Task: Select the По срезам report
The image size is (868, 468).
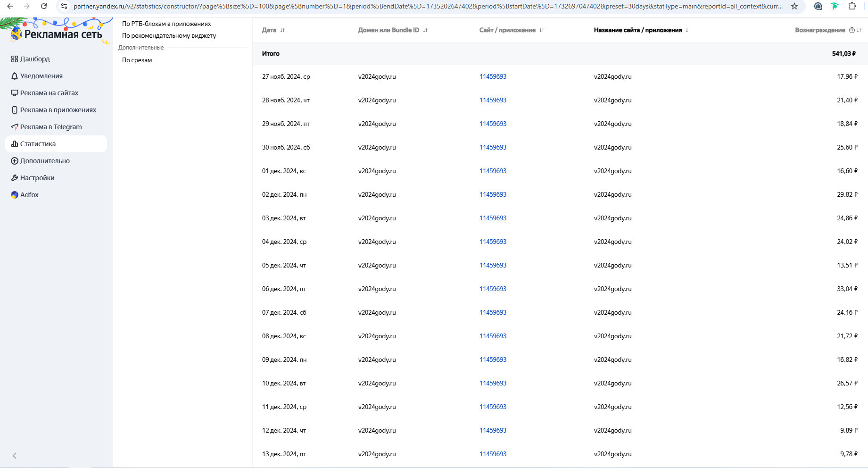Action: coord(137,60)
